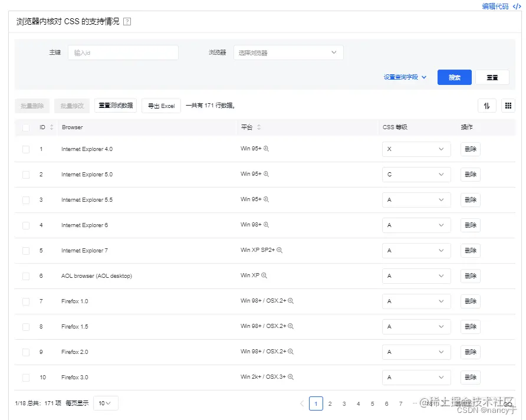Viewport: 526px width, 420px height.
Task: Click 导出 Excel button
Action: pyautogui.click(x=162, y=106)
